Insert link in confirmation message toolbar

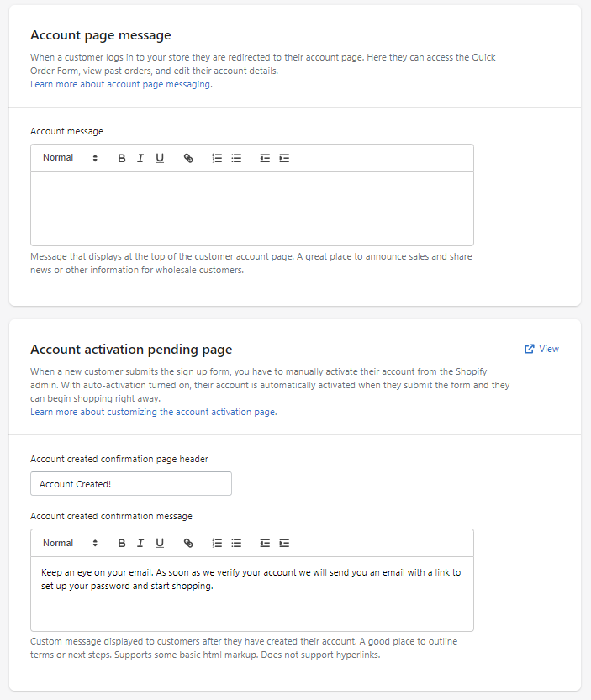point(188,543)
